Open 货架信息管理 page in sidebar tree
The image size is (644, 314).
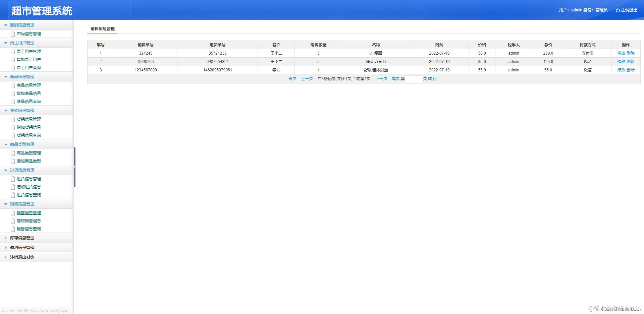pyautogui.click(x=29, y=119)
